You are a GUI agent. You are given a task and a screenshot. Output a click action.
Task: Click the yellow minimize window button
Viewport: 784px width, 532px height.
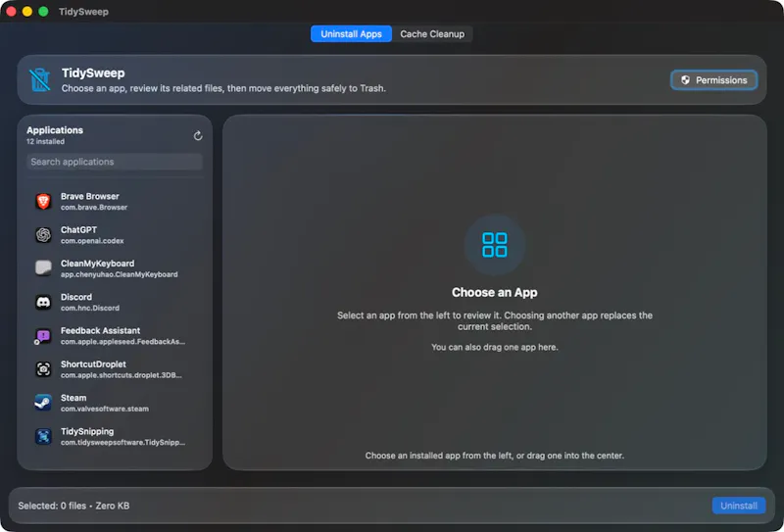(x=27, y=12)
